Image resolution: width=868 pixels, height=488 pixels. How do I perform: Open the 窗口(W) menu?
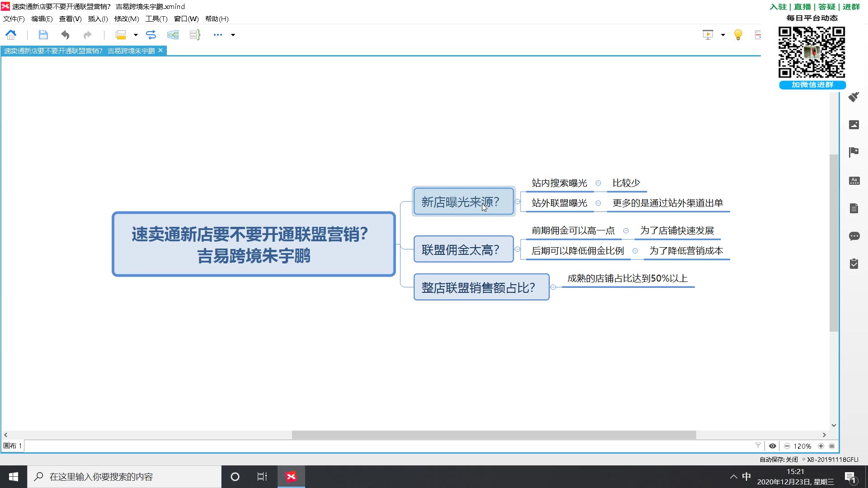tap(186, 19)
